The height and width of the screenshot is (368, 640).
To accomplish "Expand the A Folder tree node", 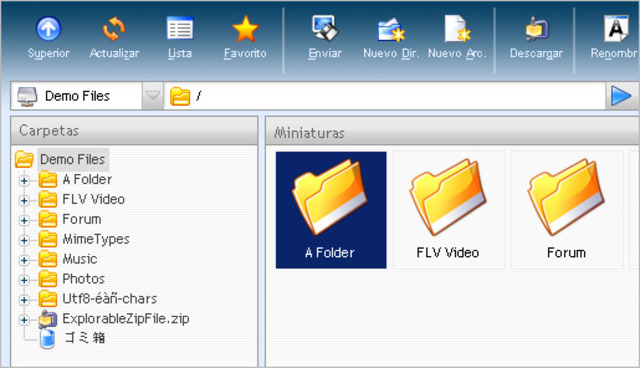I will tap(24, 180).
